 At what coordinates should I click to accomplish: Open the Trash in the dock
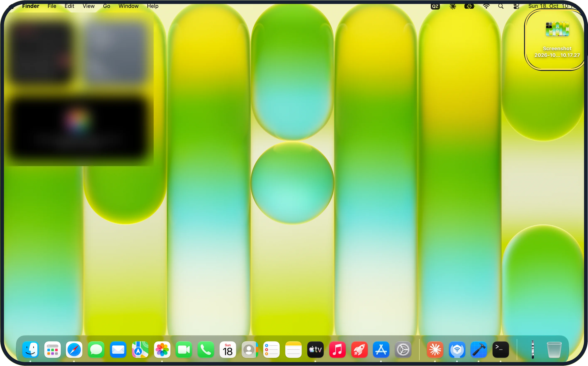pos(554,350)
